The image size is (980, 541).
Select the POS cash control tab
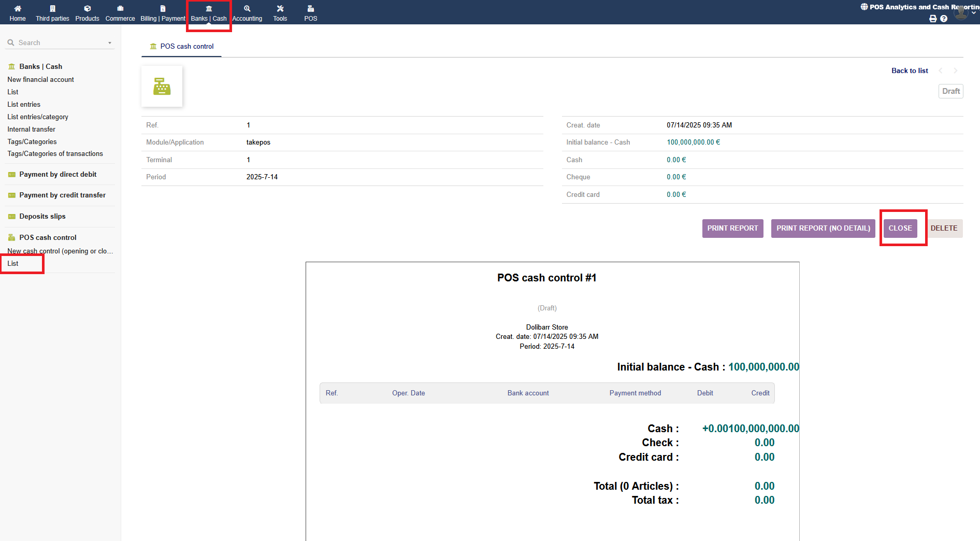[x=182, y=47]
